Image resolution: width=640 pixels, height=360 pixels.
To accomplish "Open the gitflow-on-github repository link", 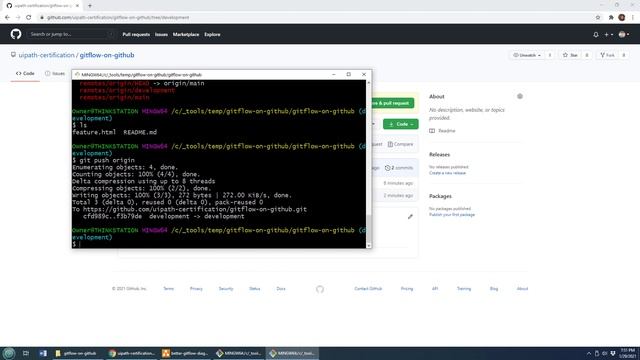I will 107,55.
